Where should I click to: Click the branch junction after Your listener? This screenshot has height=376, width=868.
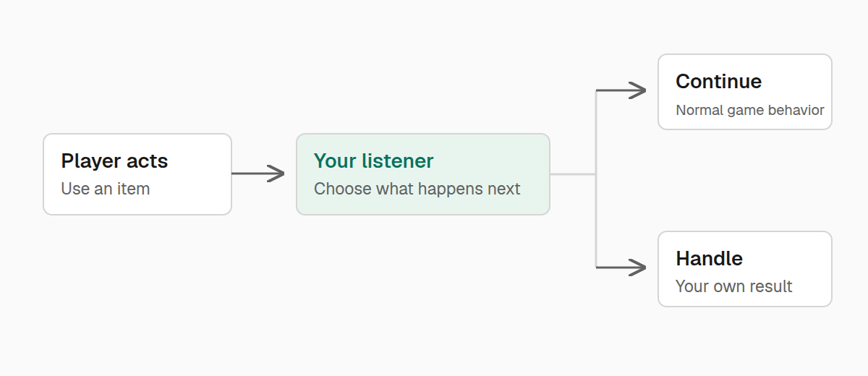pos(596,174)
